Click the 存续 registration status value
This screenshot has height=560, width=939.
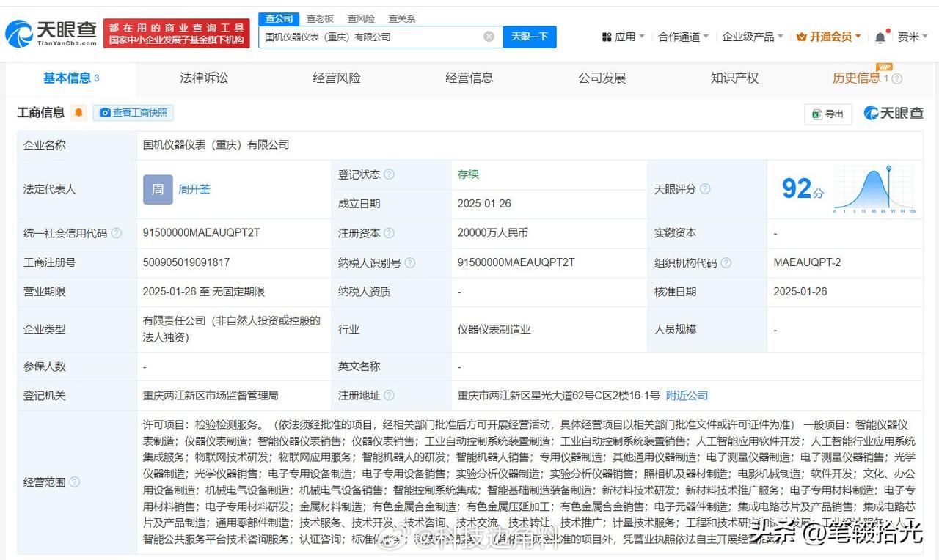point(468,174)
